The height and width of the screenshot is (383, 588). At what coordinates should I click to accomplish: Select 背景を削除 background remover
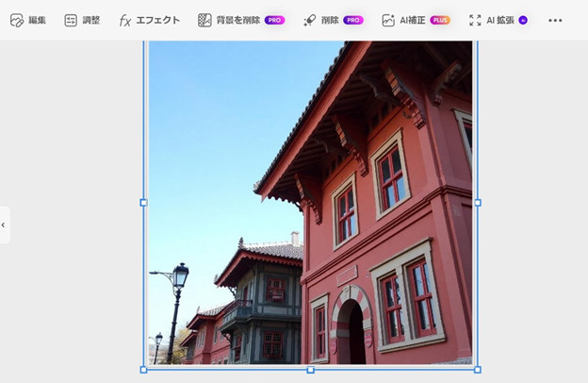(241, 20)
